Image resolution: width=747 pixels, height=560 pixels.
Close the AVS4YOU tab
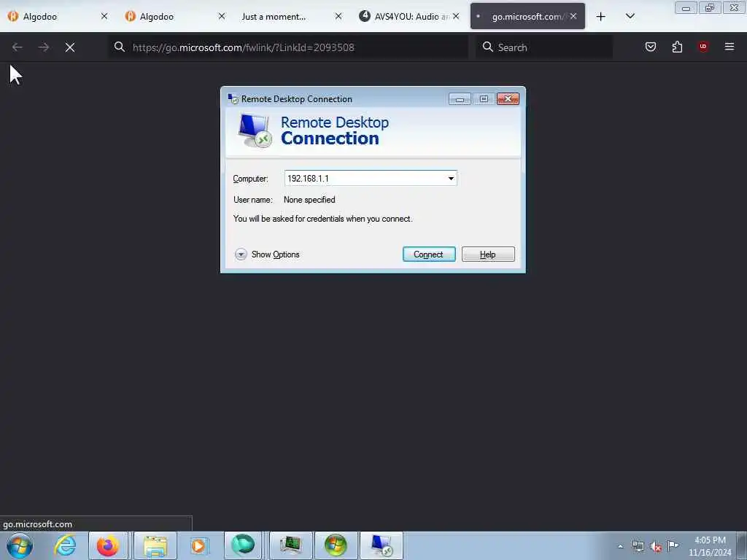(456, 16)
